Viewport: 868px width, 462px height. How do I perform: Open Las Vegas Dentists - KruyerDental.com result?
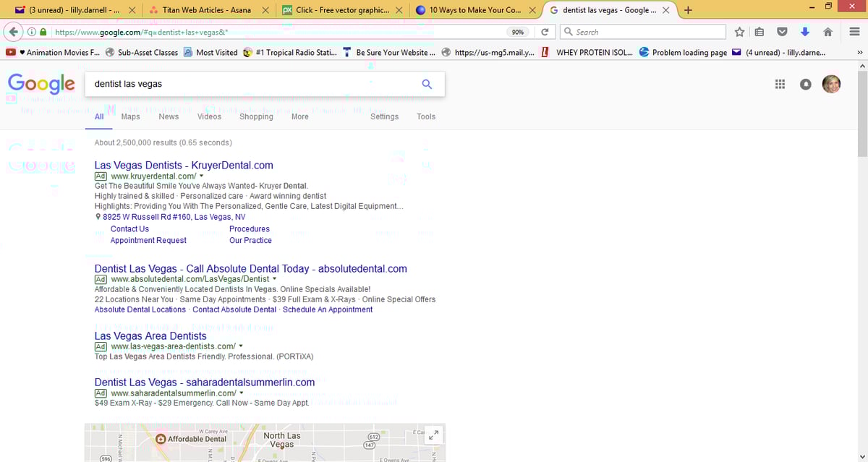click(x=184, y=166)
